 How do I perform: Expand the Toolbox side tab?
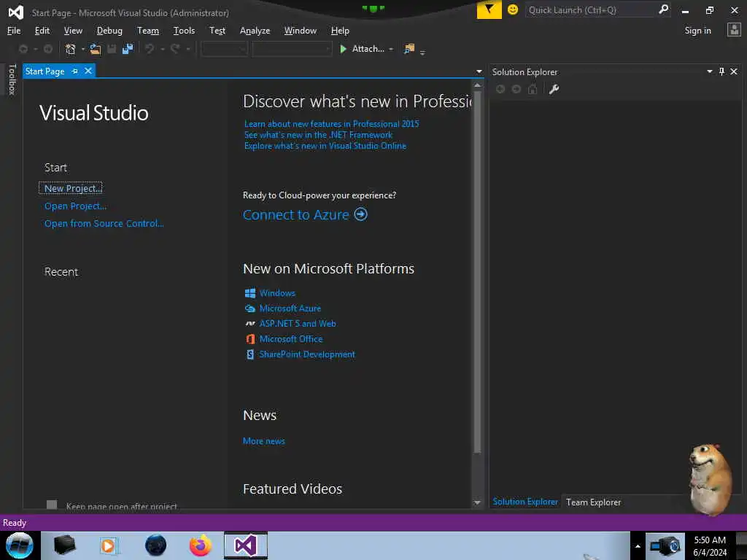tap(12, 79)
